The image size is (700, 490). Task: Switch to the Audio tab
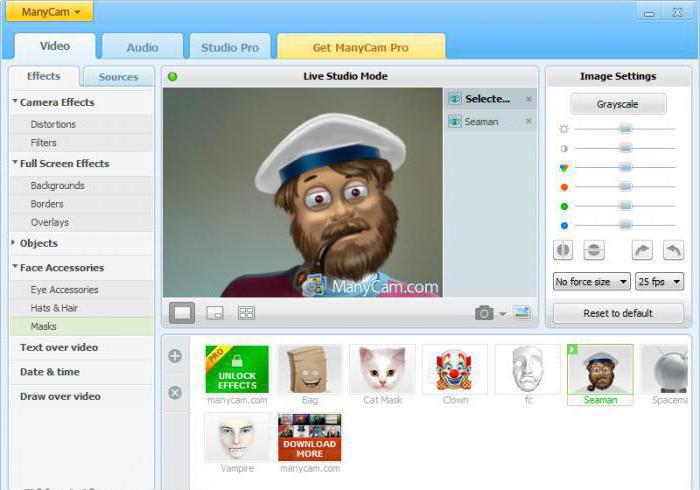142,47
